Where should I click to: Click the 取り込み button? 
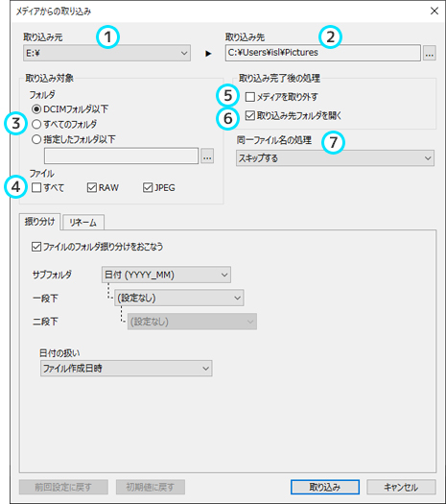click(325, 488)
